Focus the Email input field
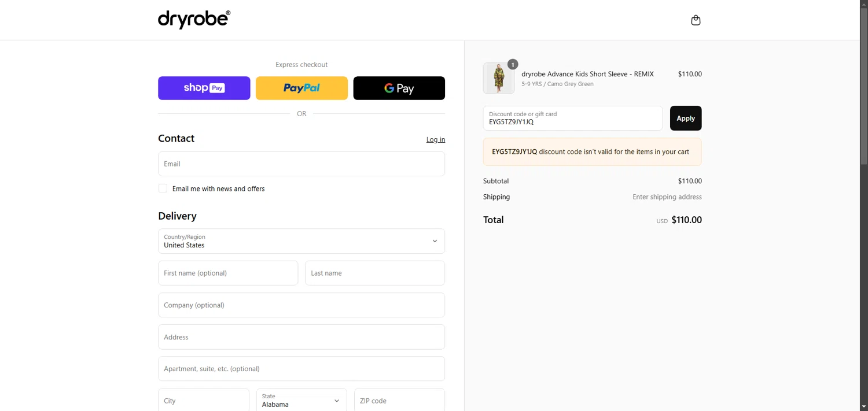This screenshot has width=868, height=411. click(301, 164)
